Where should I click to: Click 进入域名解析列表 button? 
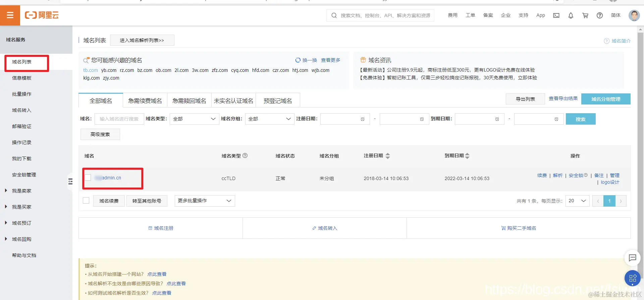(142, 40)
